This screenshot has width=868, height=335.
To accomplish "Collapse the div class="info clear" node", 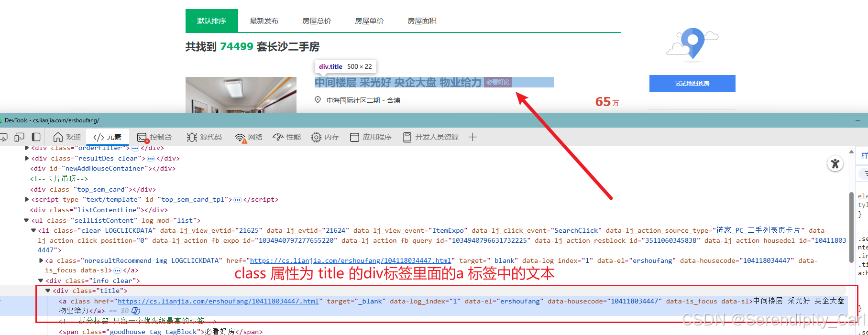I will click(41, 281).
